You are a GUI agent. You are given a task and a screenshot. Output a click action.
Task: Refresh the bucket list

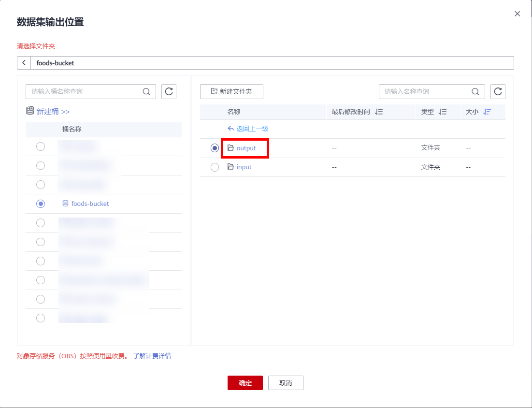point(169,91)
